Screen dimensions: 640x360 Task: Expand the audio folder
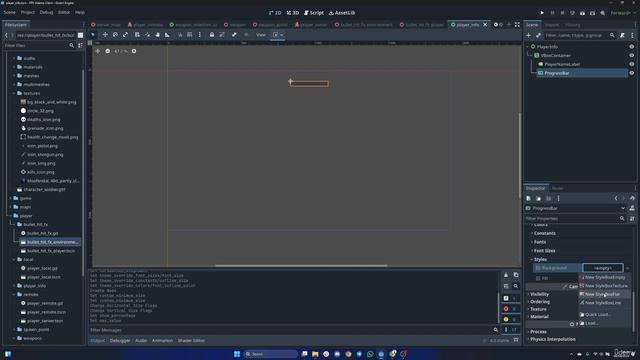(14, 58)
